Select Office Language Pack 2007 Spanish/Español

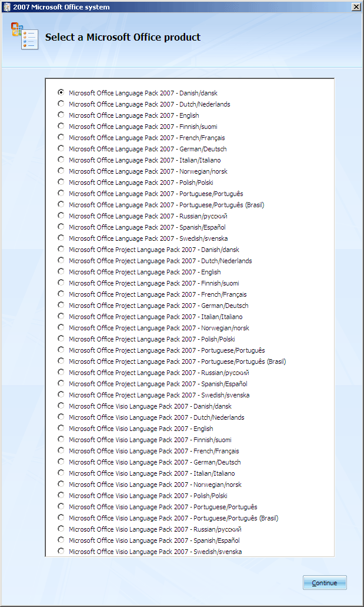click(61, 227)
